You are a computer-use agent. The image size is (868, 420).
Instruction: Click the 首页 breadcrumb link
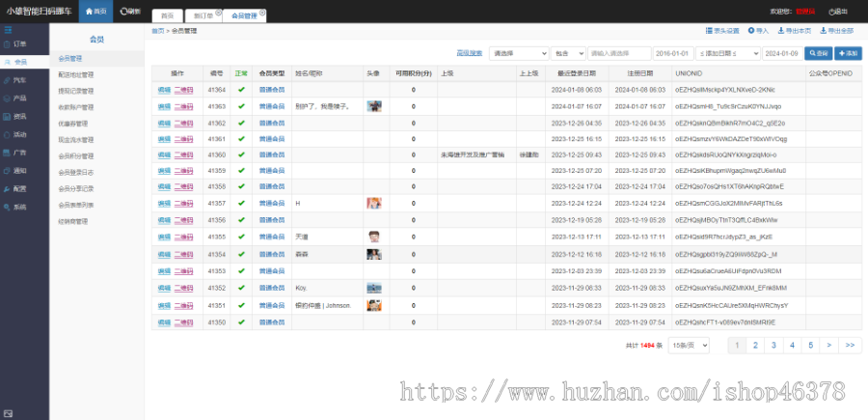click(x=158, y=31)
